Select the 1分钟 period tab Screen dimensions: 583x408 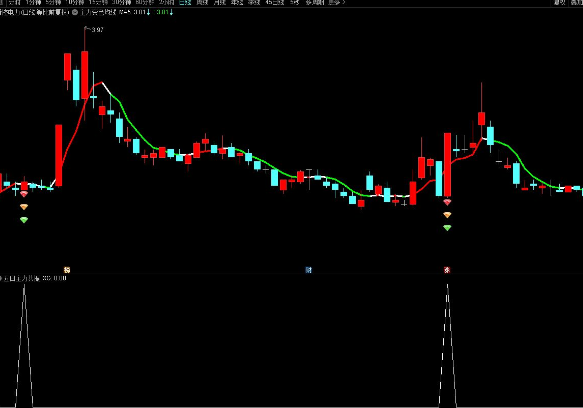point(33,3)
